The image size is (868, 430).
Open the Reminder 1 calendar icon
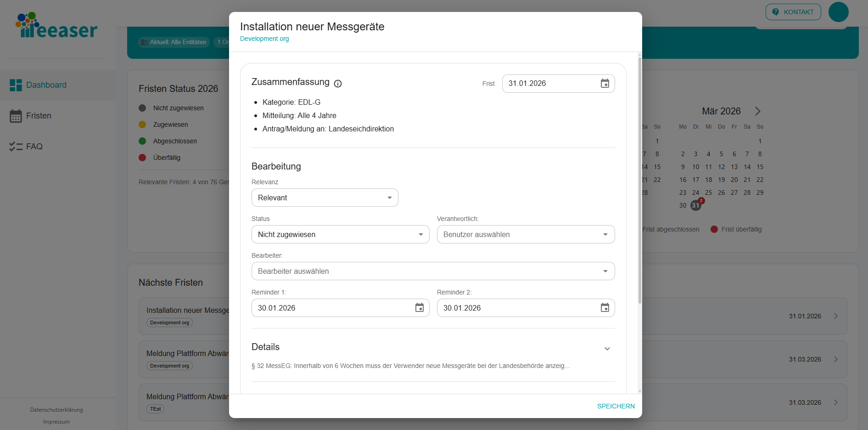tap(419, 308)
